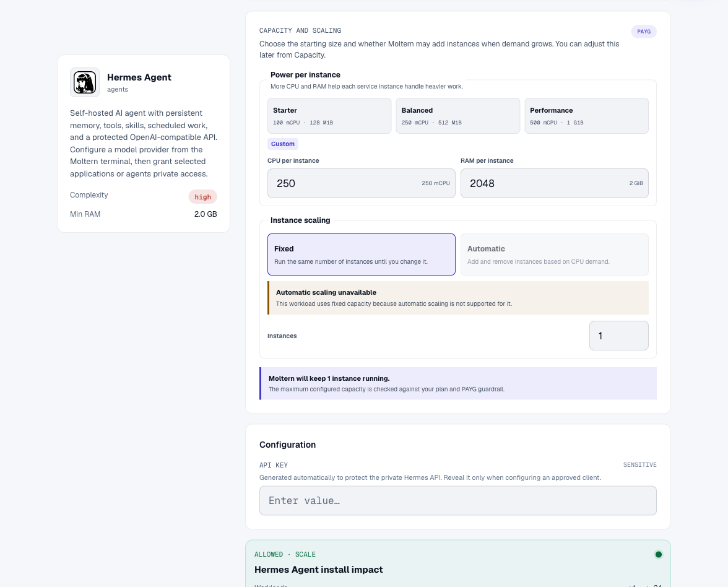
Task: Edit the CPU per instance field
Action: pyautogui.click(x=362, y=183)
